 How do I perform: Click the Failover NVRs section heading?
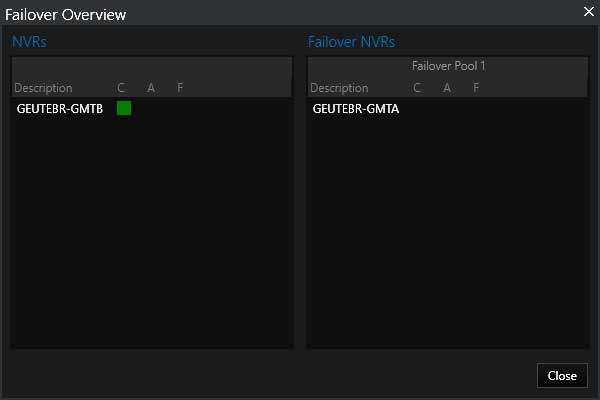point(351,42)
